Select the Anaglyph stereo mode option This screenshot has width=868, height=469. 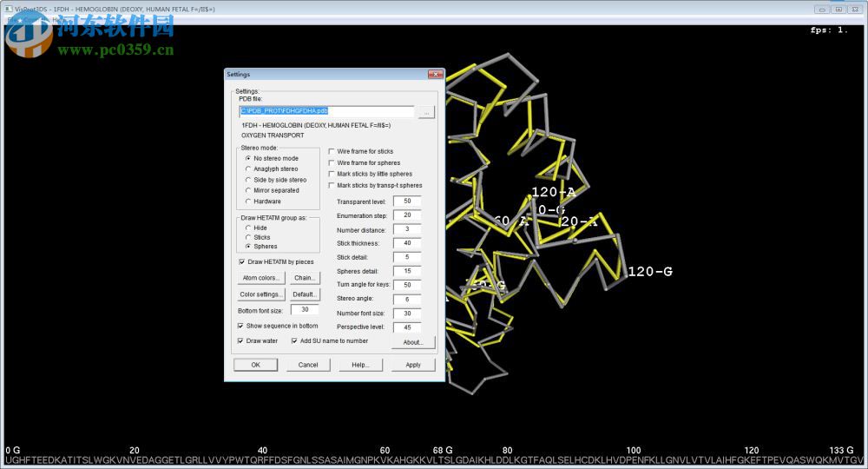coord(248,168)
